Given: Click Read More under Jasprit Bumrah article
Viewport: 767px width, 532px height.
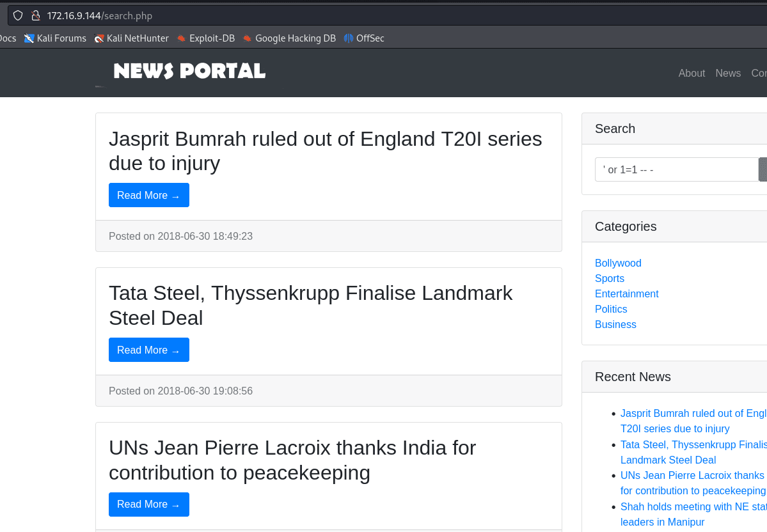Looking at the screenshot, I should [148, 195].
